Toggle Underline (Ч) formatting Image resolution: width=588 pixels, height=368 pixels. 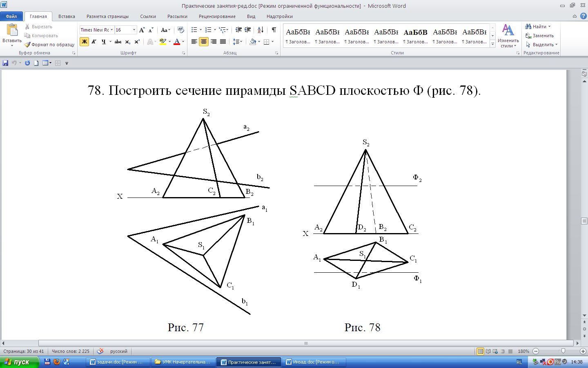[x=103, y=42]
